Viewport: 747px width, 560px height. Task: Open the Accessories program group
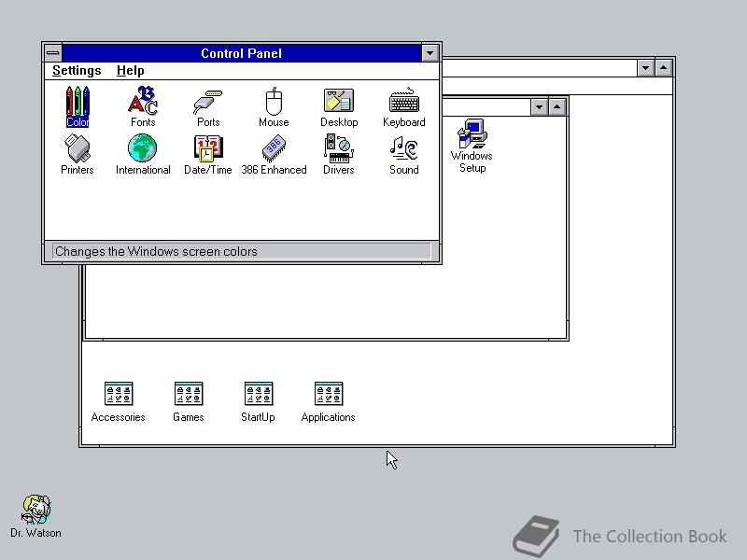tap(119, 402)
